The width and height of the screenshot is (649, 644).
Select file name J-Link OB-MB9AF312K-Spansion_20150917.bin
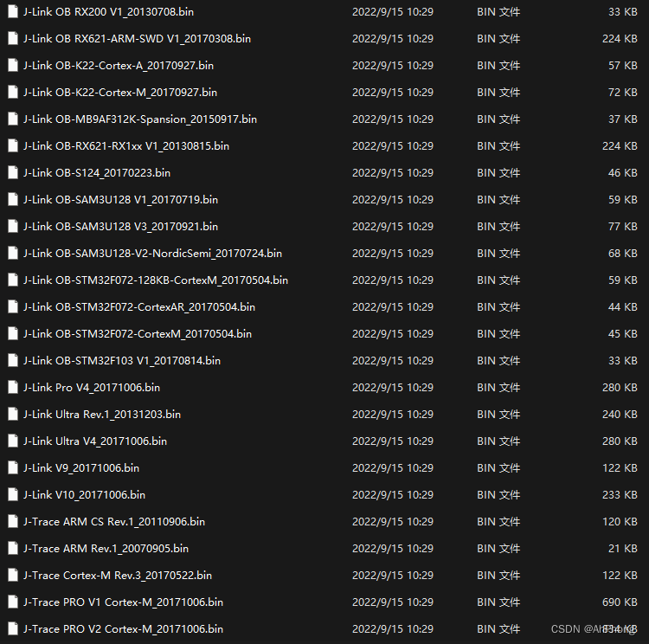pyautogui.click(x=140, y=119)
